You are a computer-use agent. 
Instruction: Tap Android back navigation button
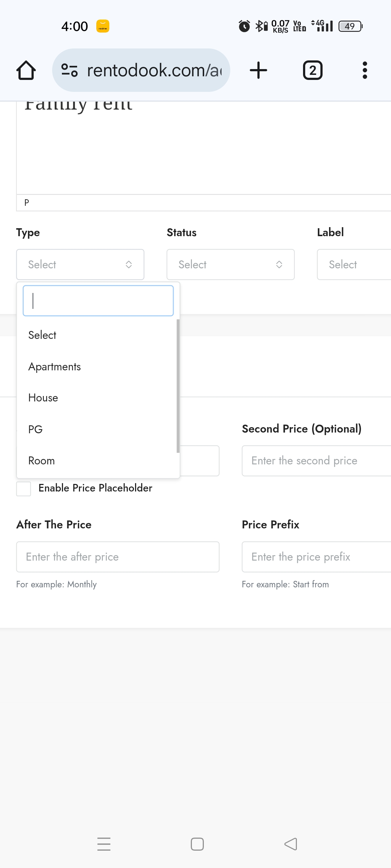[291, 844]
